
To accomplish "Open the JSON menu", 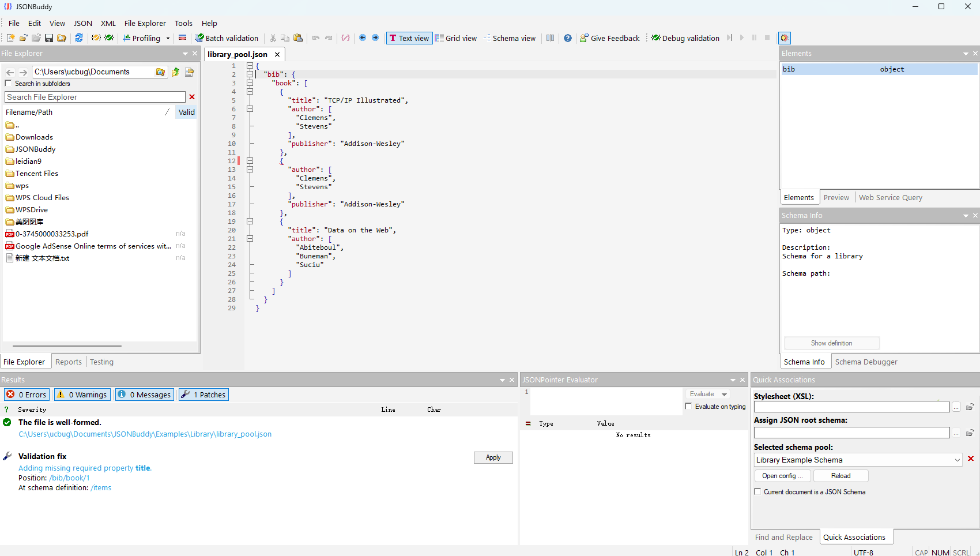I will pyautogui.click(x=83, y=23).
